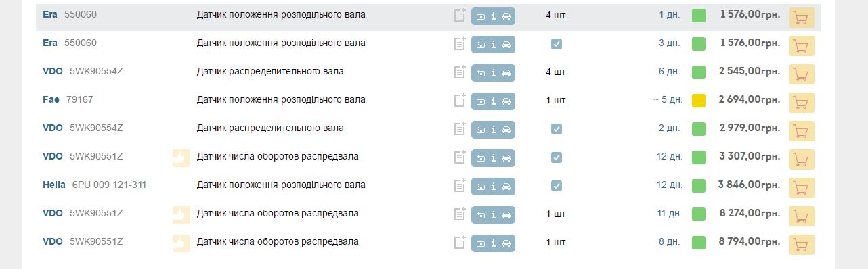
Task: Show car applicability for Hella 6PU 009 121-311
Action: click(x=506, y=187)
